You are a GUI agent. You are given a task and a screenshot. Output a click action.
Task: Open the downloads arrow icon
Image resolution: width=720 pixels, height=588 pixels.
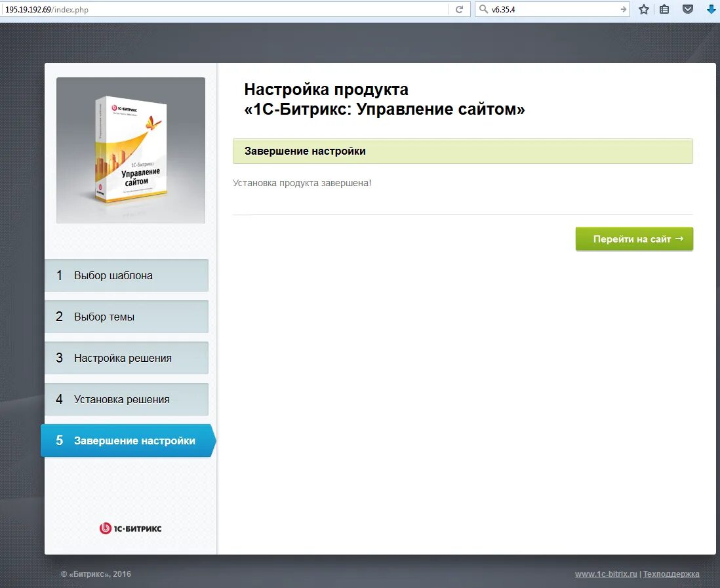711,9
